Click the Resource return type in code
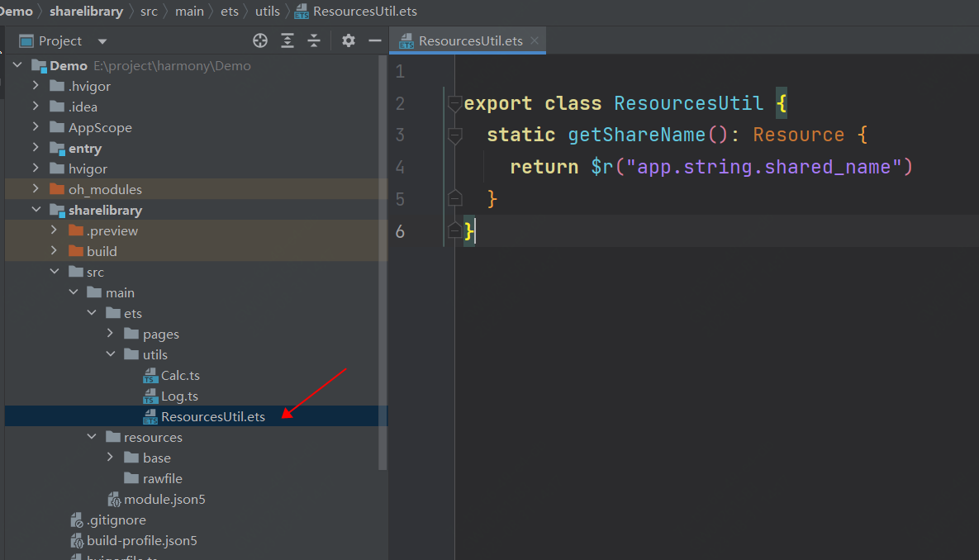This screenshot has width=979, height=560. pyautogui.click(x=798, y=135)
